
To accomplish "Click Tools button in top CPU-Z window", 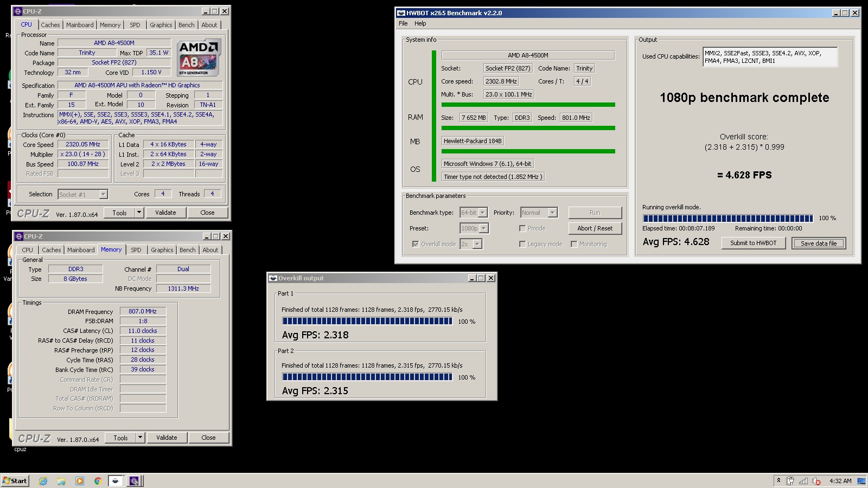I will click(x=120, y=213).
